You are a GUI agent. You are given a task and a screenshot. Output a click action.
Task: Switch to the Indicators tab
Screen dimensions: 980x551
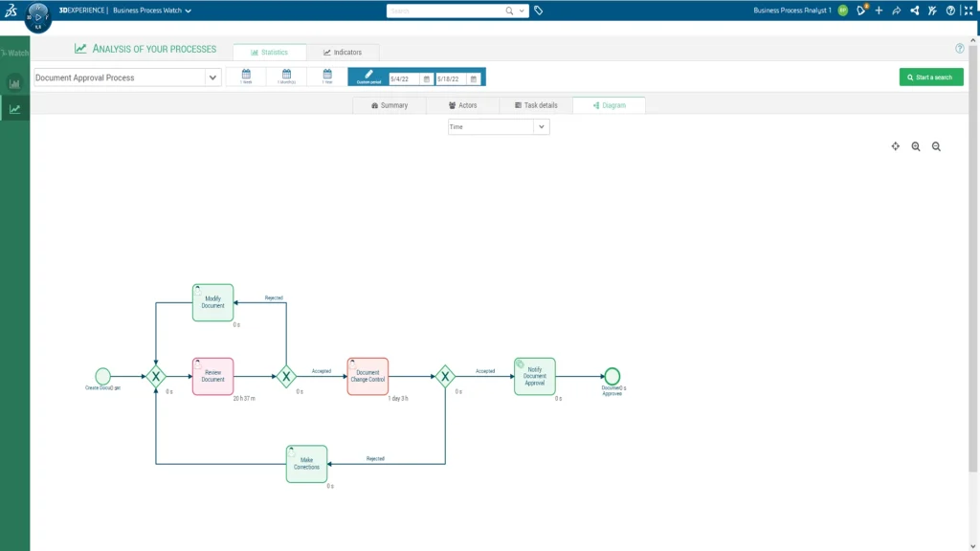click(x=343, y=53)
